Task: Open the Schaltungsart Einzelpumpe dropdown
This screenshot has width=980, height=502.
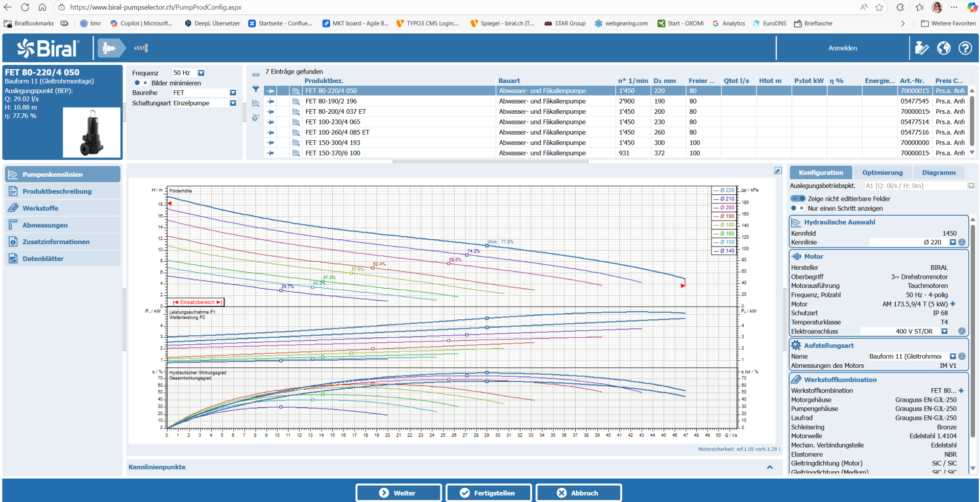Action: click(x=233, y=103)
